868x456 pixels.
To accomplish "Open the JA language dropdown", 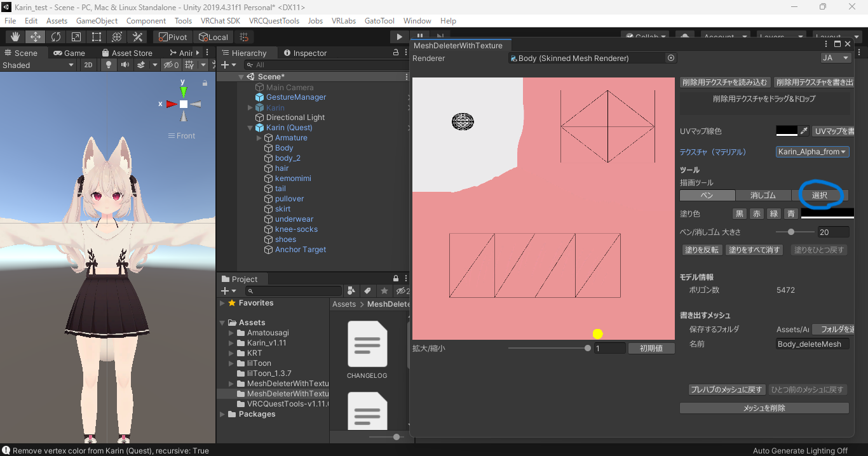I will [x=836, y=58].
